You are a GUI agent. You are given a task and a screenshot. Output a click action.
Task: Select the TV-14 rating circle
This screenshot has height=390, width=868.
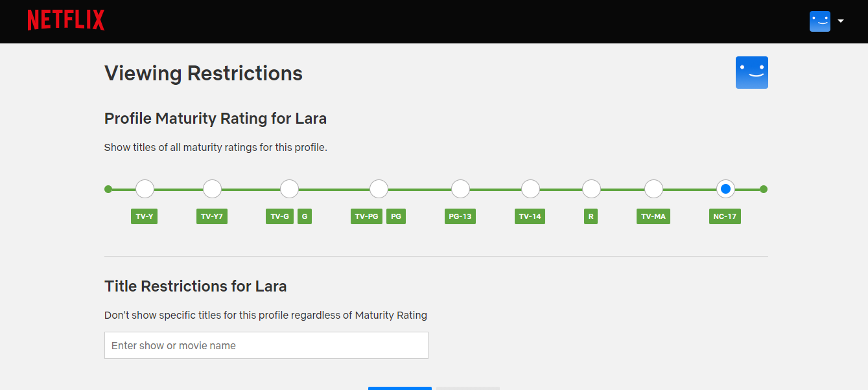(530, 189)
